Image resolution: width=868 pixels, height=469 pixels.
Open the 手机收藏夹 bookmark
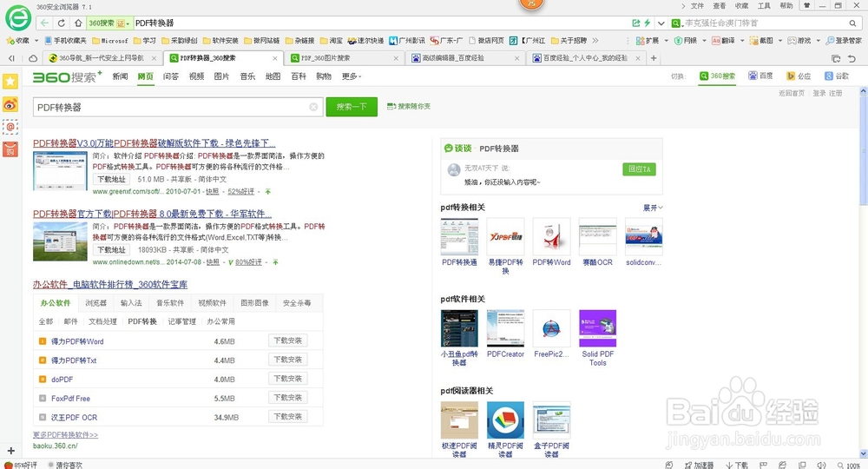pos(65,41)
